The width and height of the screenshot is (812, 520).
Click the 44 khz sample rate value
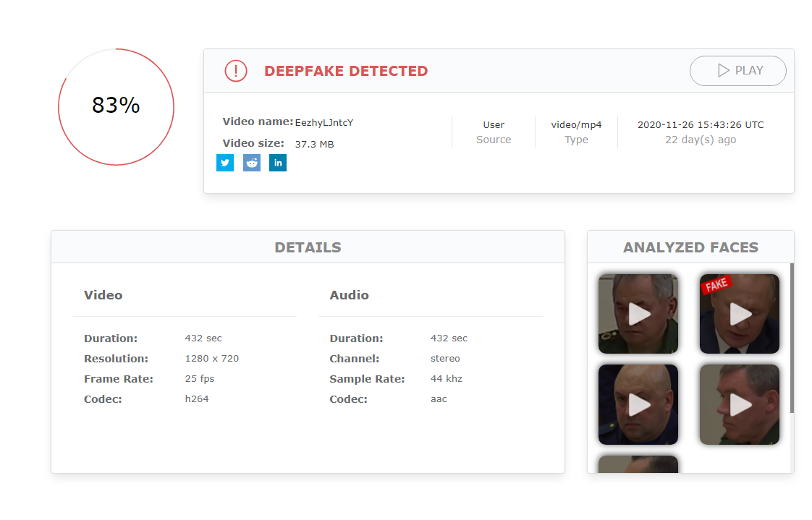[x=446, y=379]
